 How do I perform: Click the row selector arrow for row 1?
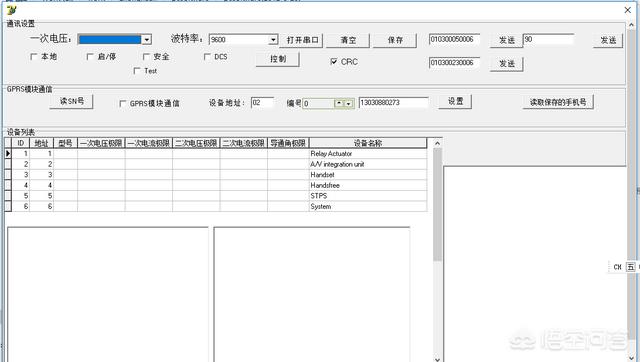(x=8, y=153)
